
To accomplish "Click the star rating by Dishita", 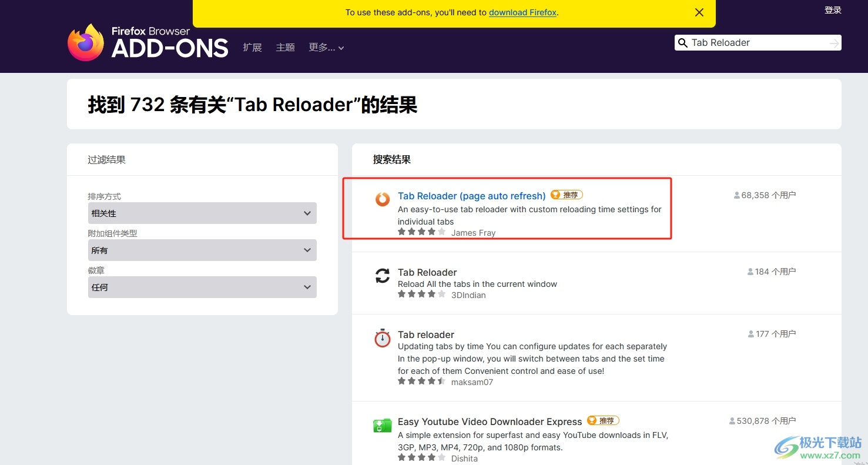I will (422, 457).
